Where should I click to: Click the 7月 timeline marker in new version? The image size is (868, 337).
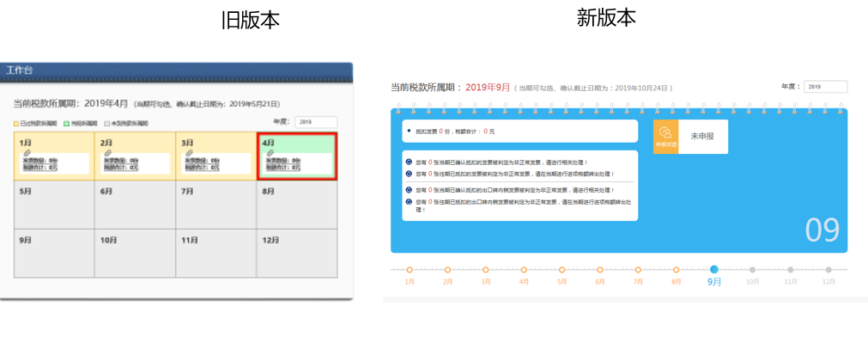(x=638, y=270)
